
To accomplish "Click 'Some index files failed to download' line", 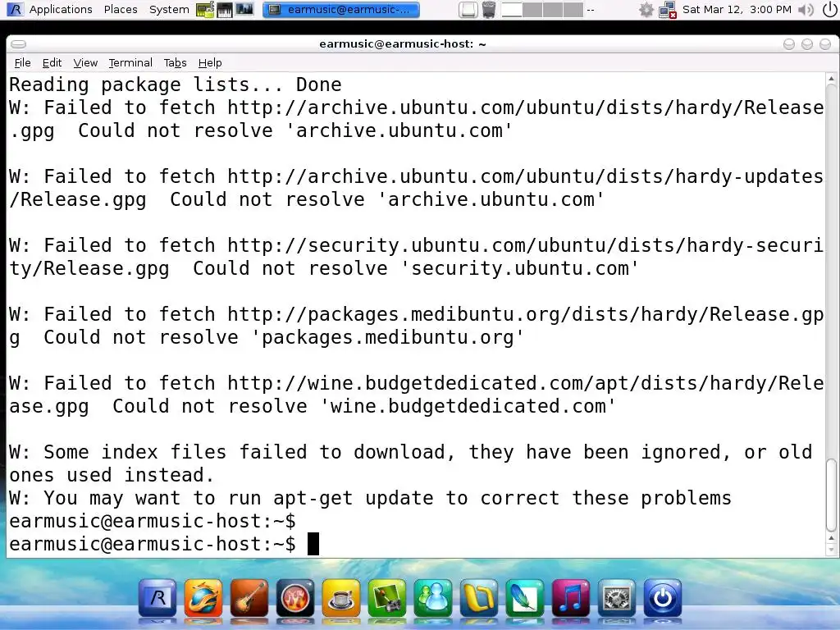I will pyautogui.click(x=410, y=452).
